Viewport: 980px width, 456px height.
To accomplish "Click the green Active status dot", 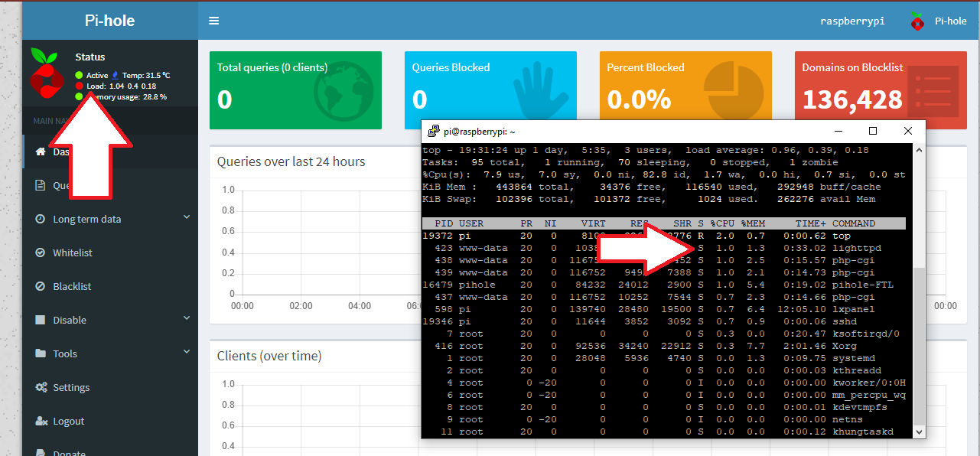I will tap(79, 75).
